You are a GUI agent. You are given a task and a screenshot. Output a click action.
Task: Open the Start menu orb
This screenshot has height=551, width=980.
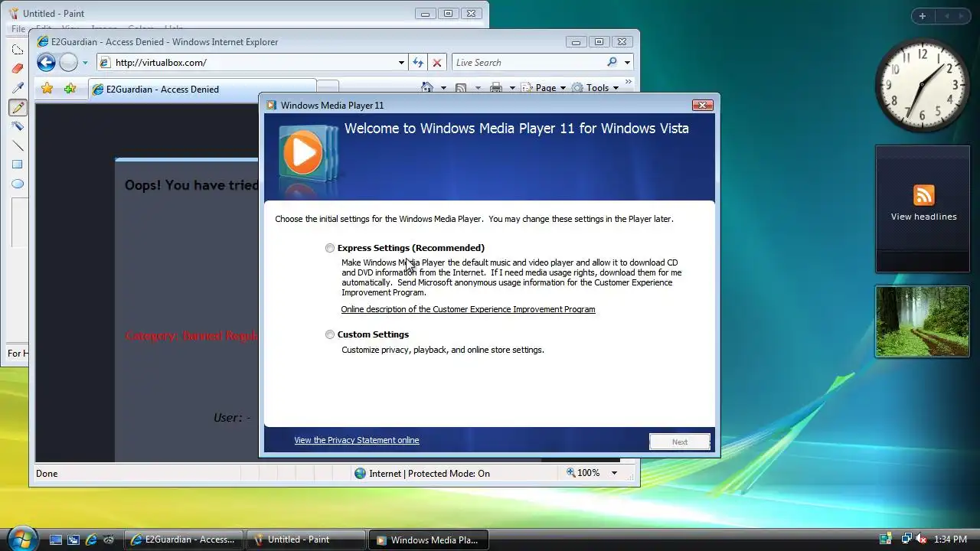point(21,539)
